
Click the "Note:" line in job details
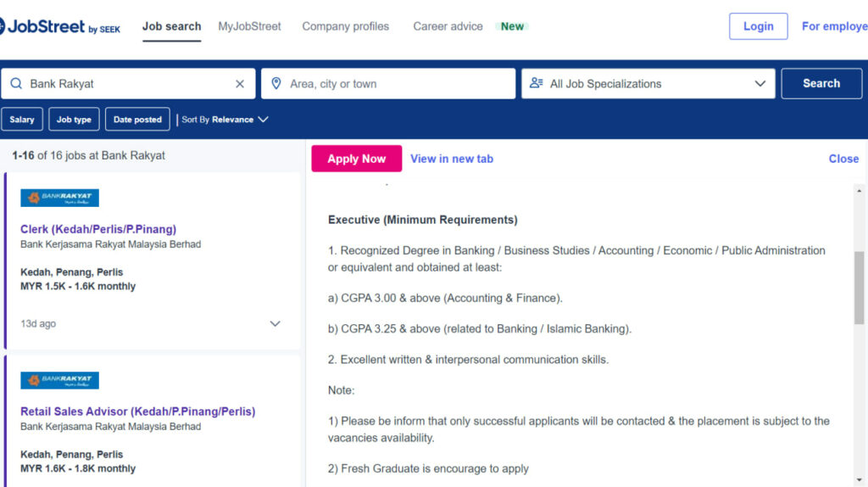click(x=341, y=390)
